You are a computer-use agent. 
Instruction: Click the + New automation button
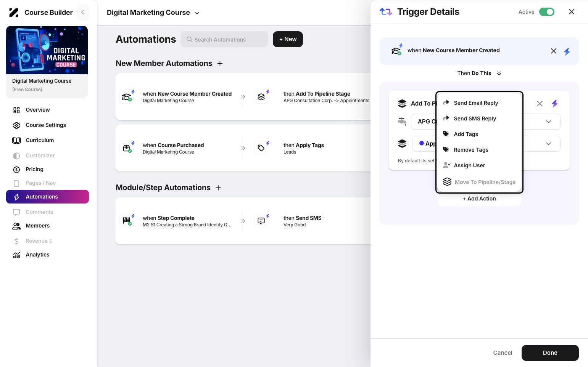288,39
